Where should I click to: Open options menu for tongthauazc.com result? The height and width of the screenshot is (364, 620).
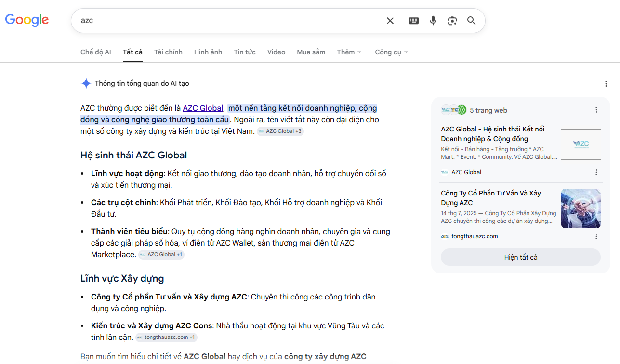point(596,236)
